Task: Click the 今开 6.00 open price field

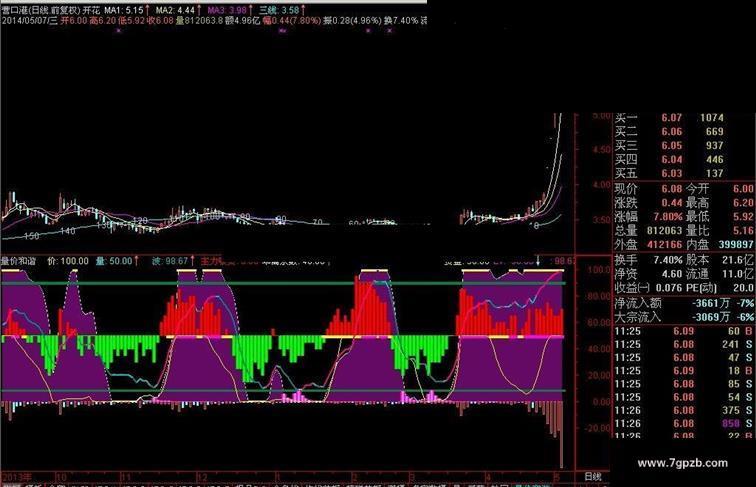Action: (x=720, y=189)
